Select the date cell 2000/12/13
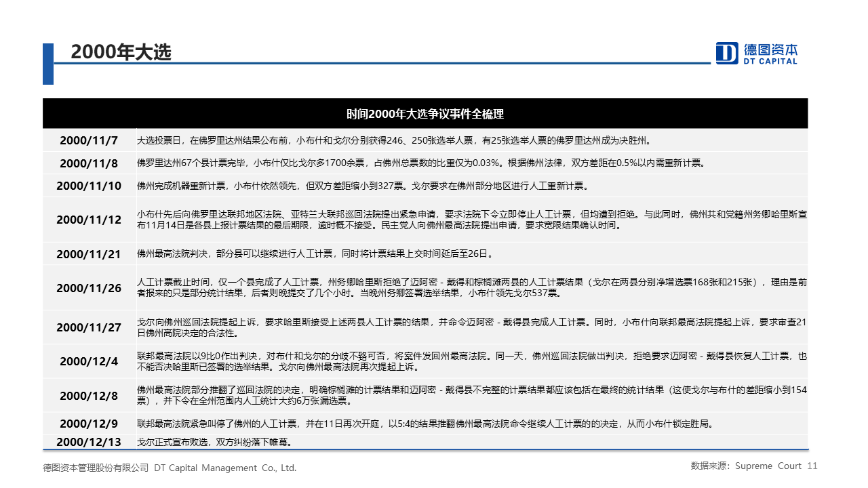868x488 pixels. (x=89, y=442)
